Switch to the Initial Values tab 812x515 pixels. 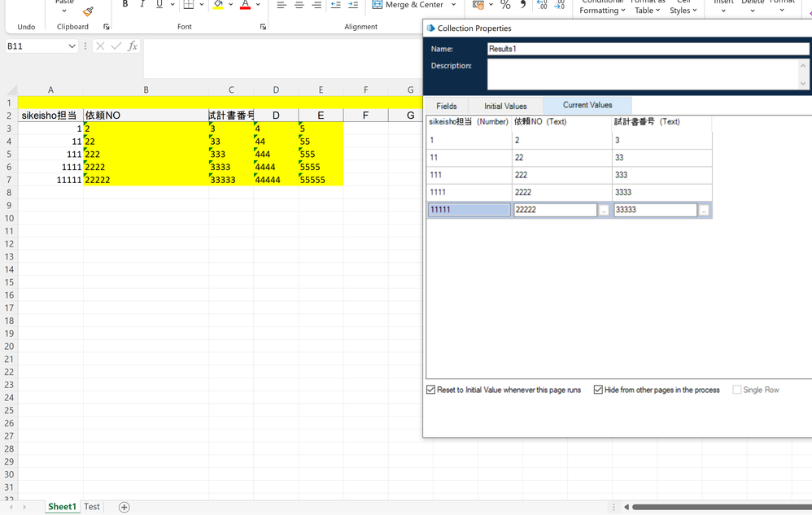click(x=505, y=106)
